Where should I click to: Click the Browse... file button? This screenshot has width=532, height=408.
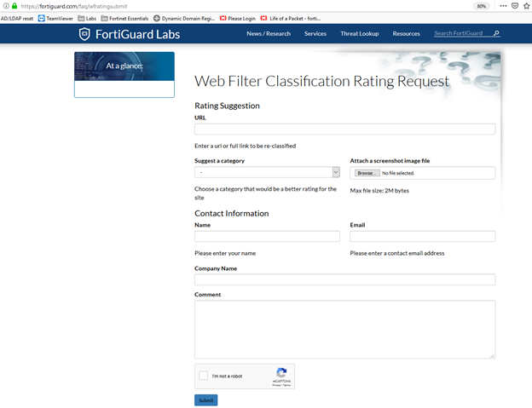pos(367,173)
